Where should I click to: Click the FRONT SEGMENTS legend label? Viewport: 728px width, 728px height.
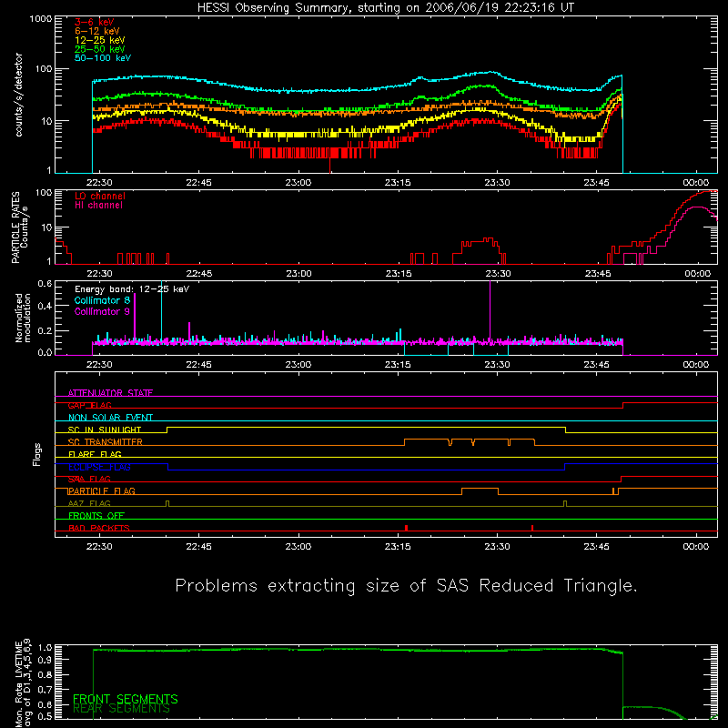click(x=126, y=699)
